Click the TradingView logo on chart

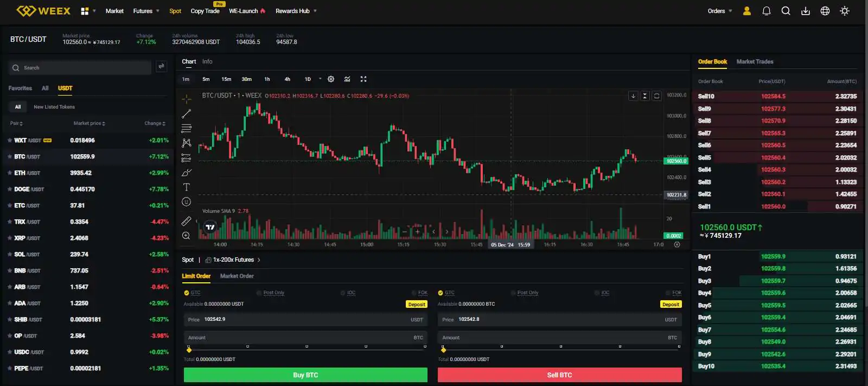pyautogui.click(x=210, y=227)
